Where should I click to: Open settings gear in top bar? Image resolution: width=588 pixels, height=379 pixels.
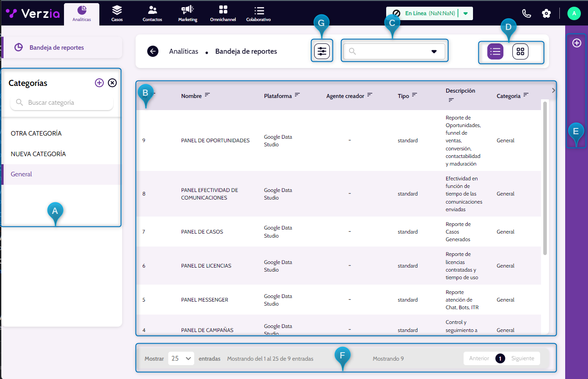point(546,13)
